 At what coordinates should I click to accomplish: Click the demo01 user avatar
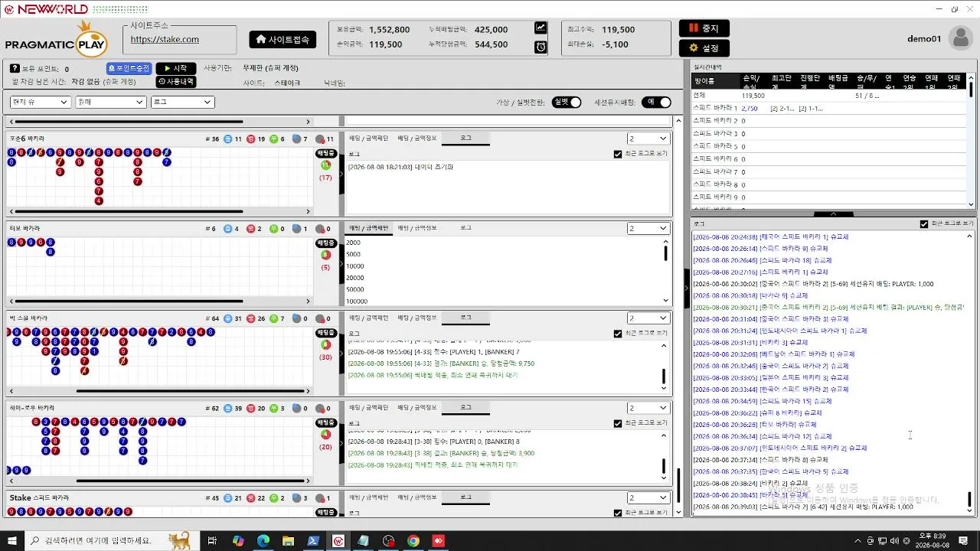point(960,38)
